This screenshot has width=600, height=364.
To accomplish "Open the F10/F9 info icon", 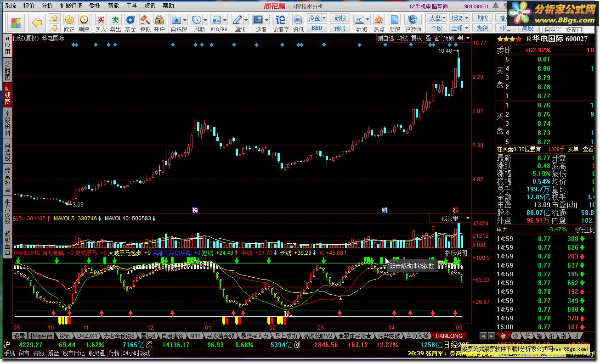I will pyautogui.click(x=216, y=20).
